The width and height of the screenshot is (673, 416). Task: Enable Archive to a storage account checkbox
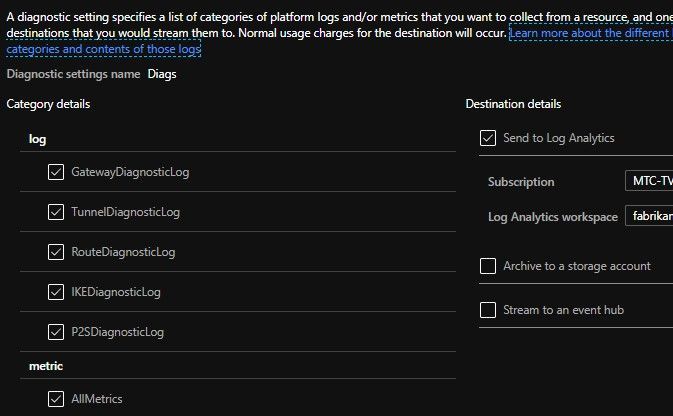coord(488,266)
